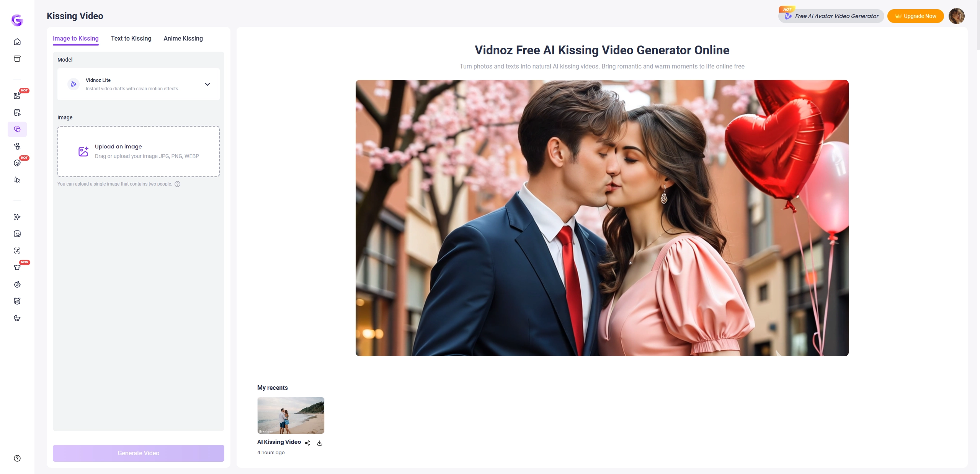Open the upload image question-mark tooltip
The height and width of the screenshot is (474, 980).
pyautogui.click(x=177, y=184)
